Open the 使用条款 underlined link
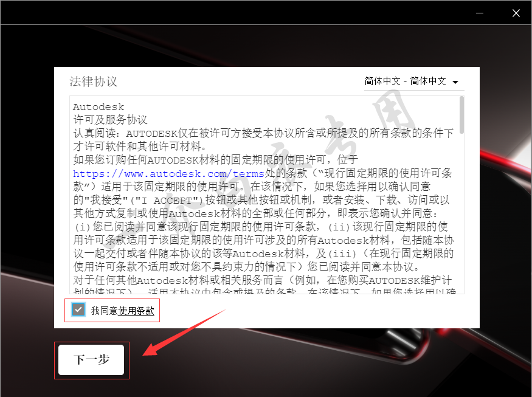Screen dimensions: 532x397 (136, 311)
